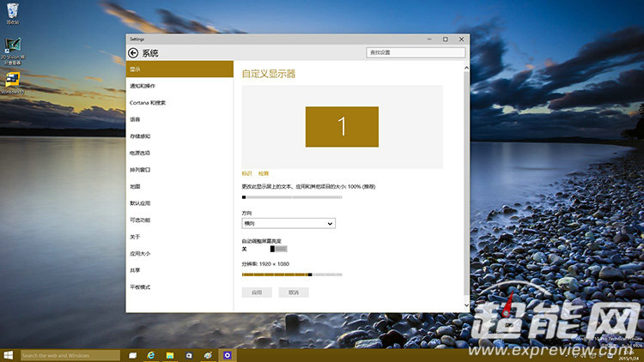This screenshot has height=362, width=644.
Task: Click the 查找设置 search box
Action: click(x=415, y=52)
